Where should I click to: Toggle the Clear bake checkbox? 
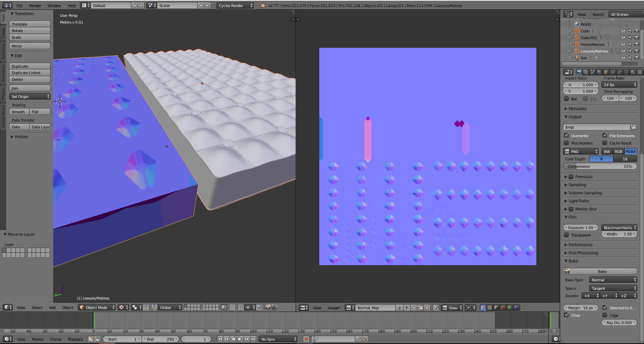point(567,315)
